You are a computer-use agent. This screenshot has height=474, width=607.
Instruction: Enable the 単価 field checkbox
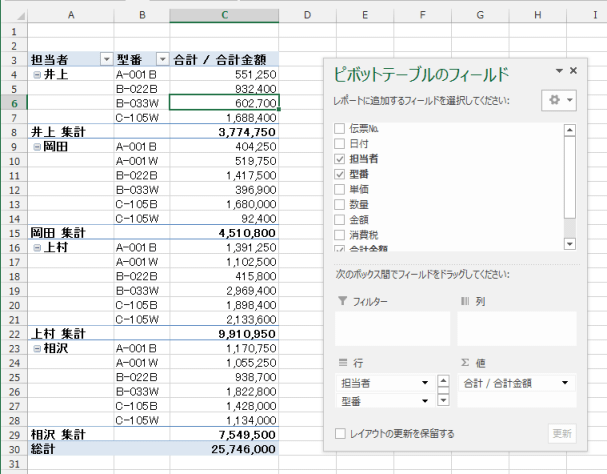point(340,189)
